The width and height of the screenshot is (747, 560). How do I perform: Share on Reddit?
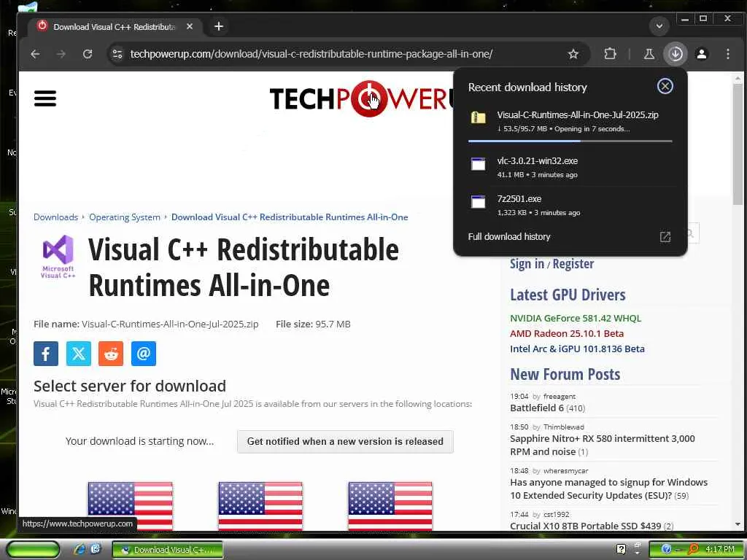tap(111, 354)
